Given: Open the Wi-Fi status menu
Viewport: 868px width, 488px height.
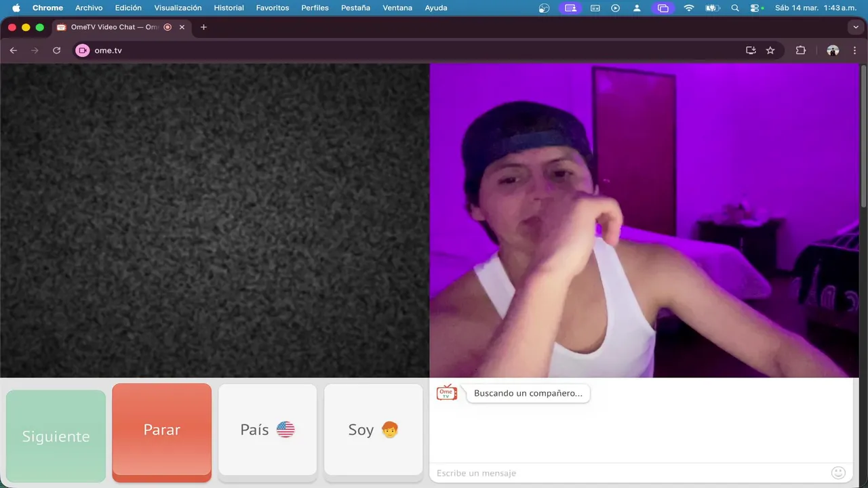Looking at the screenshot, I should (x=689, y=8).
